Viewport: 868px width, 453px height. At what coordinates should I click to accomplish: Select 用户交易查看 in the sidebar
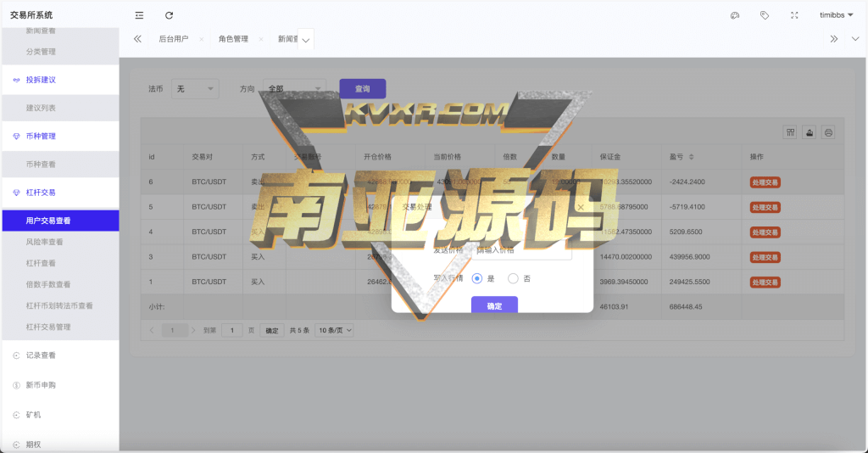click(x=60, y=221)
